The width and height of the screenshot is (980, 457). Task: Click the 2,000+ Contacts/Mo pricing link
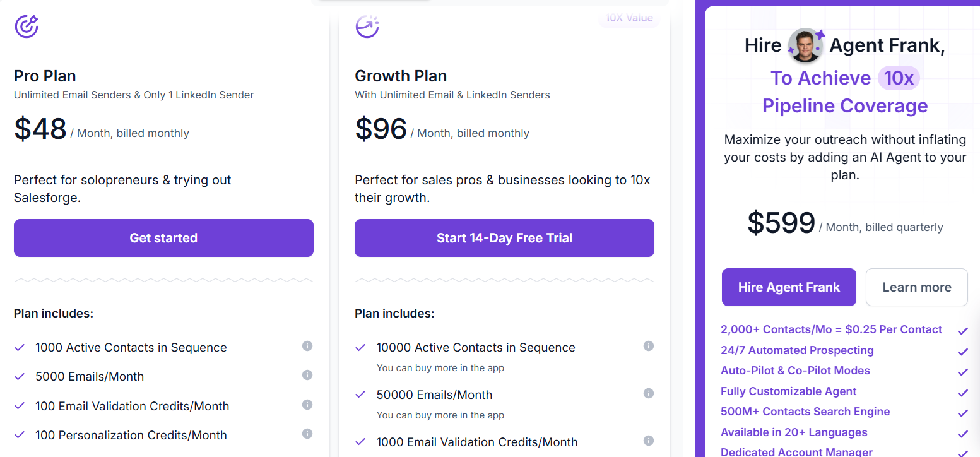831,329
